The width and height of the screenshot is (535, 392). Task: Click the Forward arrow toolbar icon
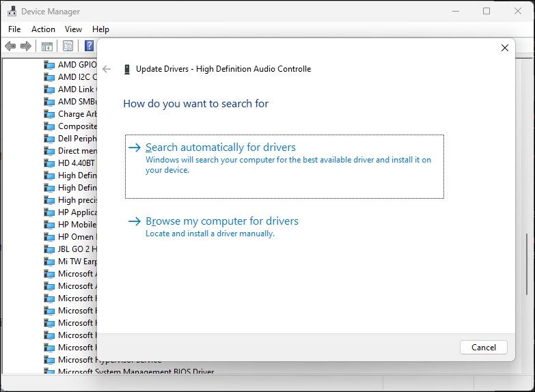[26, 46]
